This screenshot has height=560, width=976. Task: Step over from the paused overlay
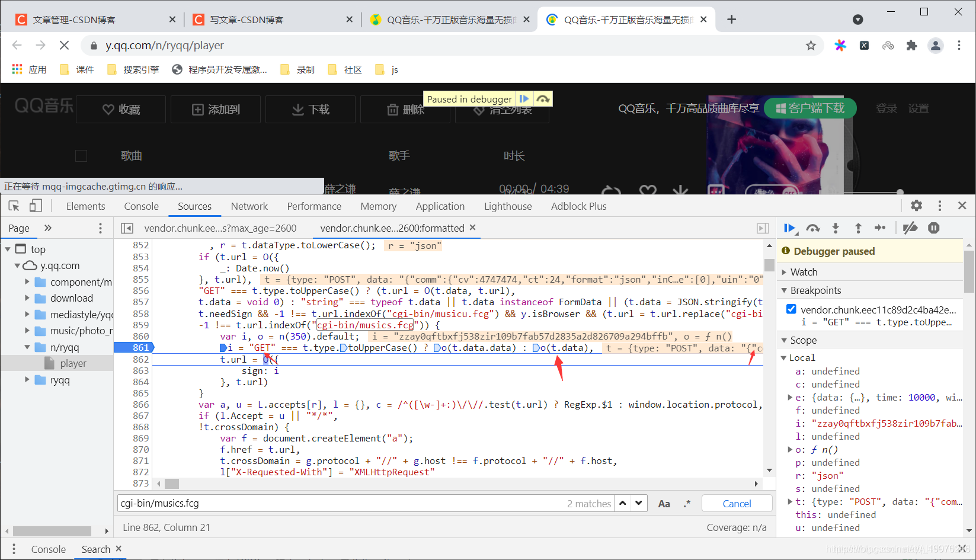tap(543, 99)
